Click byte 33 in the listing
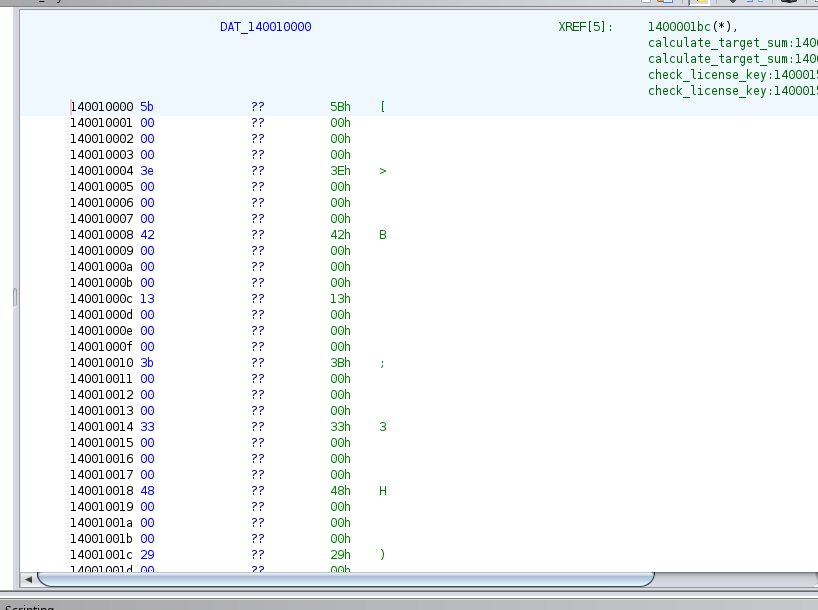 point(147,427)
